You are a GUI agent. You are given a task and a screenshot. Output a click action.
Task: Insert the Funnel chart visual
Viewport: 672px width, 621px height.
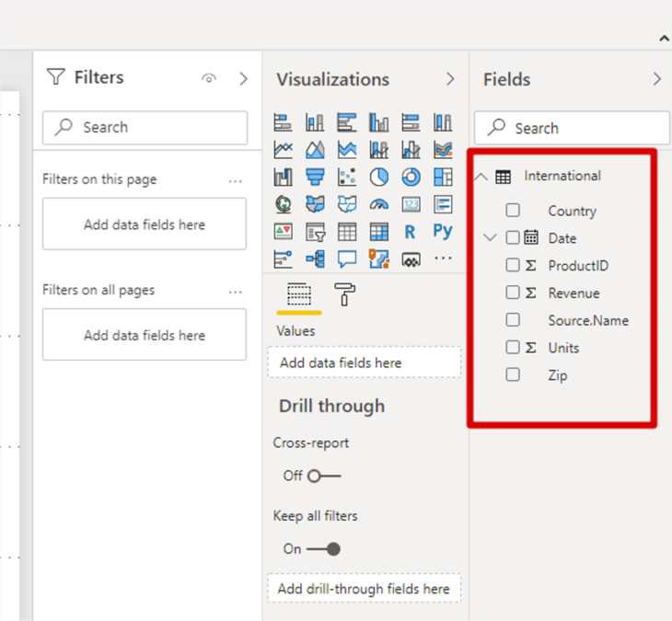coord(316,177)
